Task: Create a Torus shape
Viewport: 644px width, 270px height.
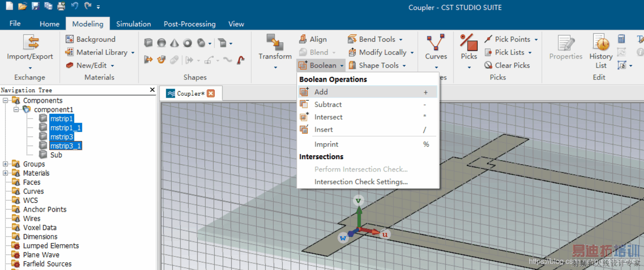Action: click(x=188, y=43)
